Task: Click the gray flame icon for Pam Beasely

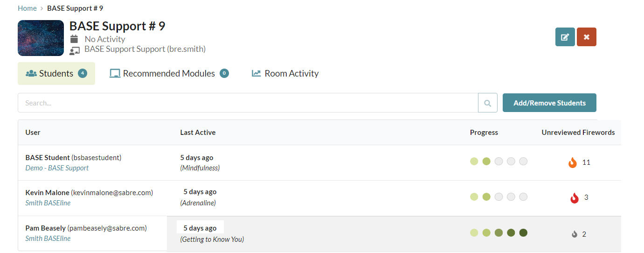Action: pos(575,234)
